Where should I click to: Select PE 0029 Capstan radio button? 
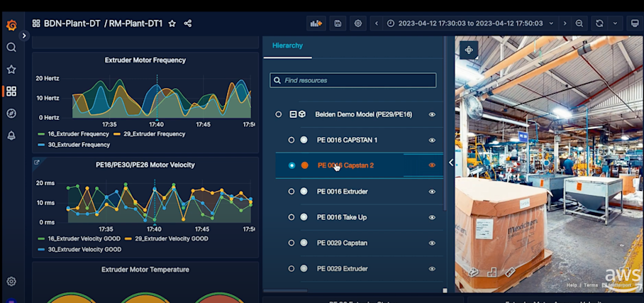tap(292, 243)
